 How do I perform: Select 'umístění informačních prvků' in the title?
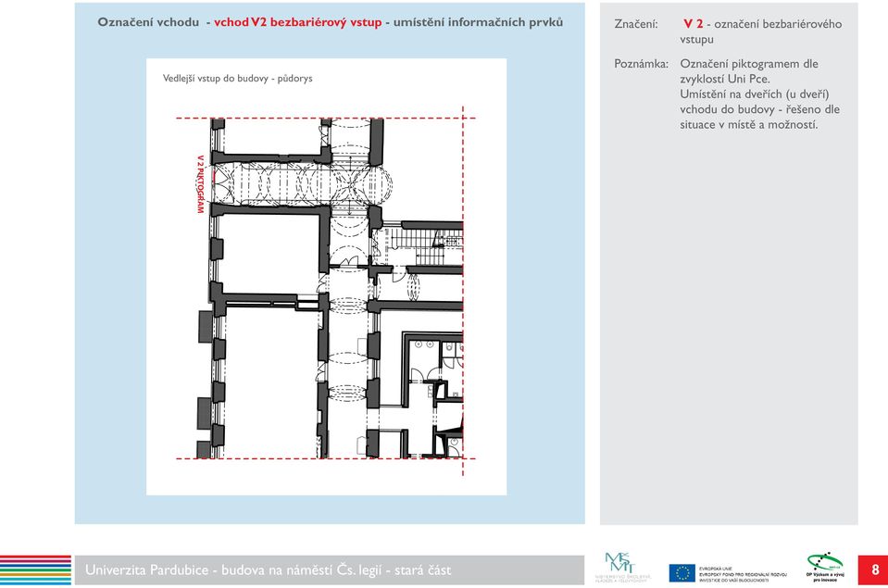(478, 22)
